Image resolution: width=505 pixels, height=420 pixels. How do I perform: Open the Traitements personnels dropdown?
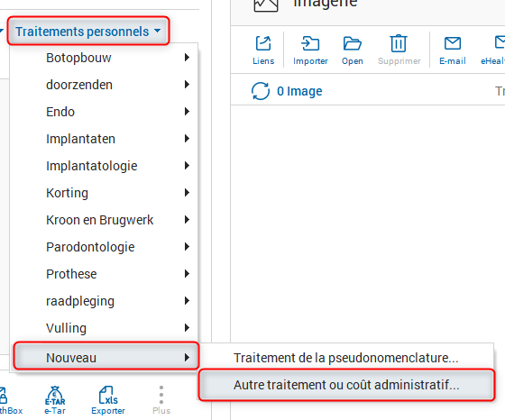pyautogui.click(x=88, y=32)
